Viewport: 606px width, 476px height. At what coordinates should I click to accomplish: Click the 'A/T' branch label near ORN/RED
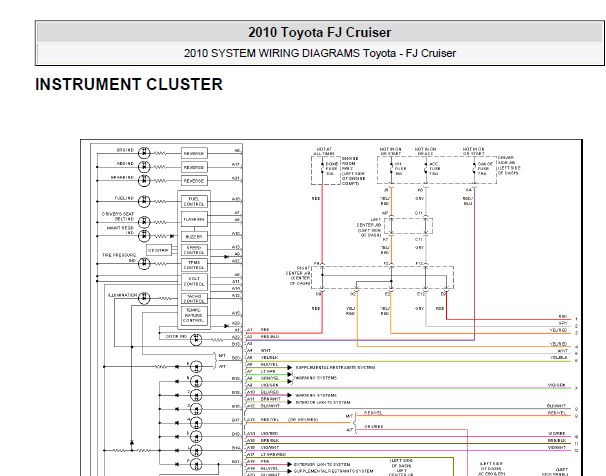pos(349,430)
